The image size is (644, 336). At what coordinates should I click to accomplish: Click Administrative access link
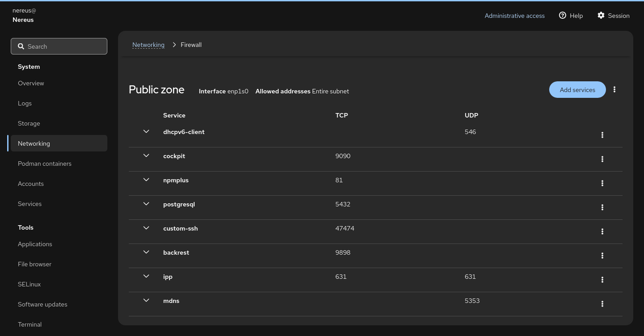[x=515, y=16]
